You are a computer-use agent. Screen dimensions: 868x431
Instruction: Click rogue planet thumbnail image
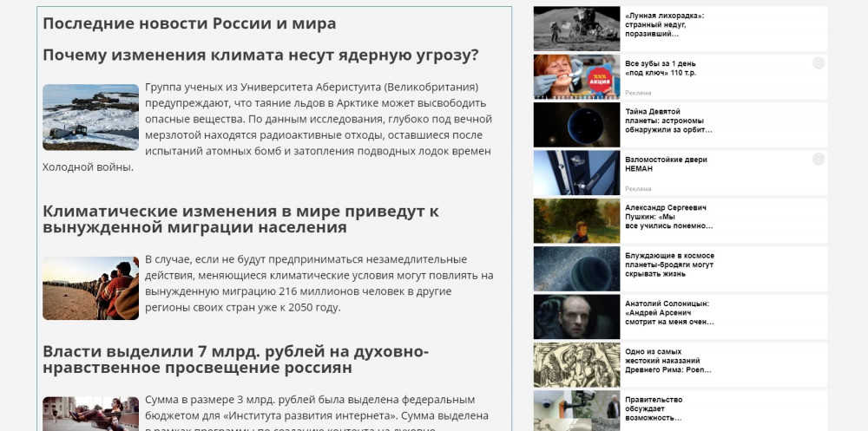577,269
